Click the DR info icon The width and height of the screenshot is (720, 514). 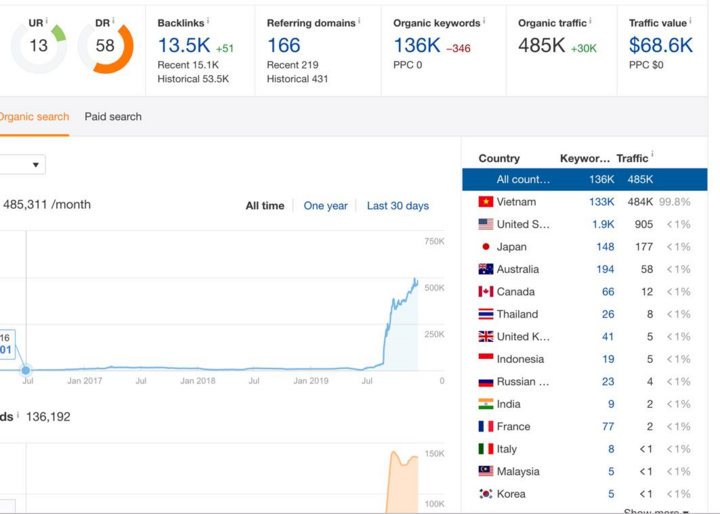(x=113, y=20)
